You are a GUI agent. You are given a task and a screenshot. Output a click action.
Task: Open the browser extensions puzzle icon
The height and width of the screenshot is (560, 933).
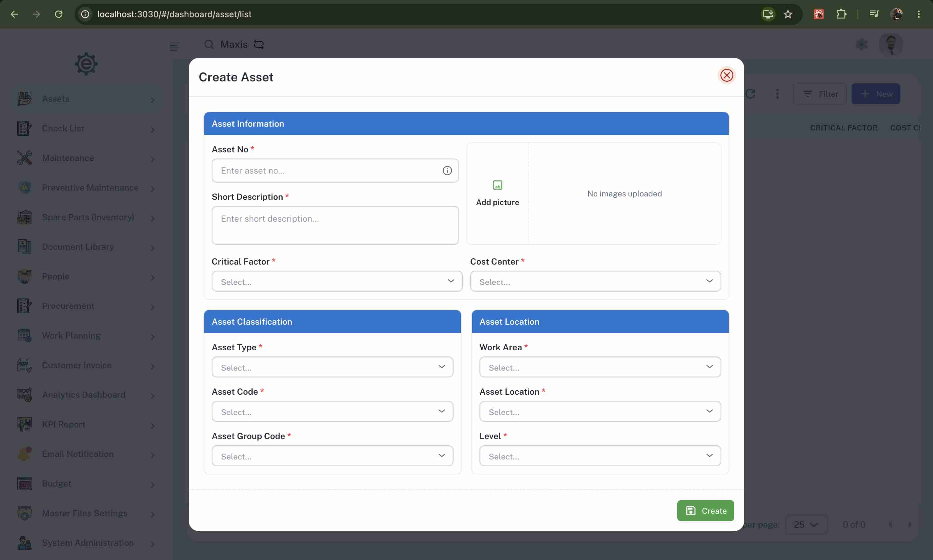841,14
